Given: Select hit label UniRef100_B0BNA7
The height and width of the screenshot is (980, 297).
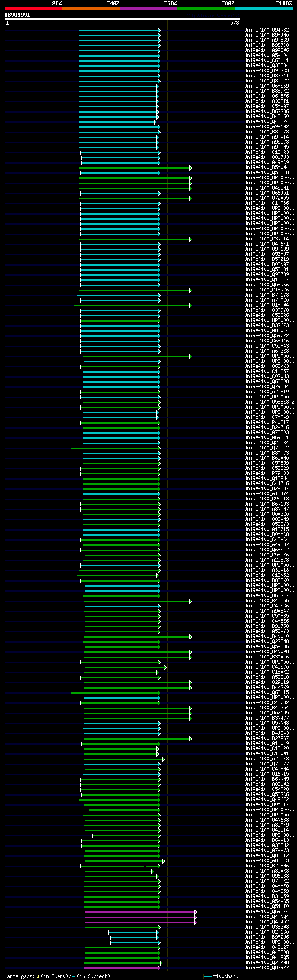Looking at the screenshot, I should coord(266,264).
